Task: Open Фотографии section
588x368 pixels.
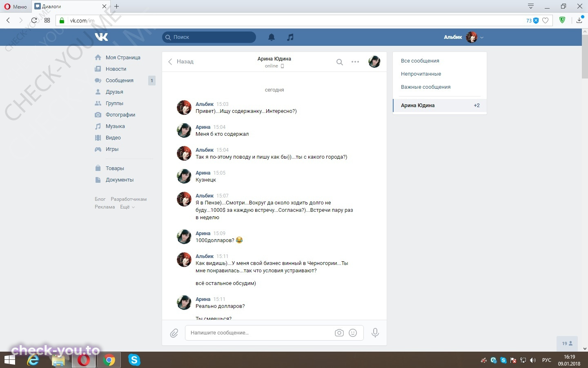Action: tap(120, 115)
